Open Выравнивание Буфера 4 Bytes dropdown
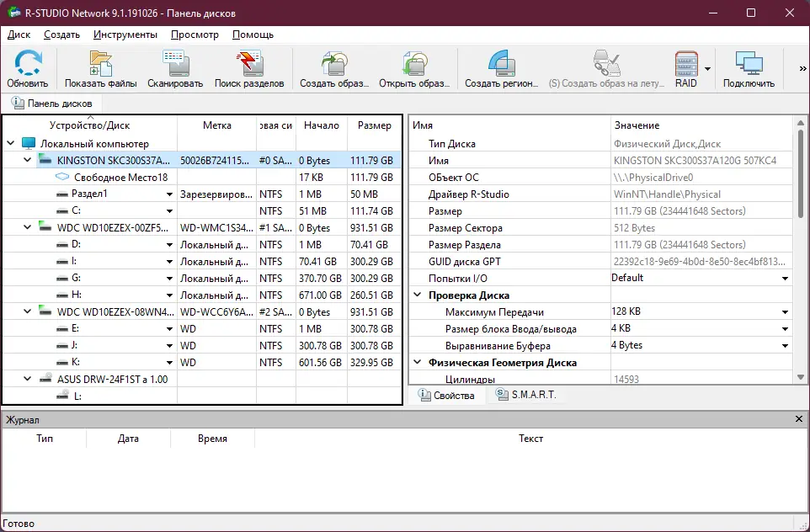Screen dimensions: 810x532 [785, 345]
